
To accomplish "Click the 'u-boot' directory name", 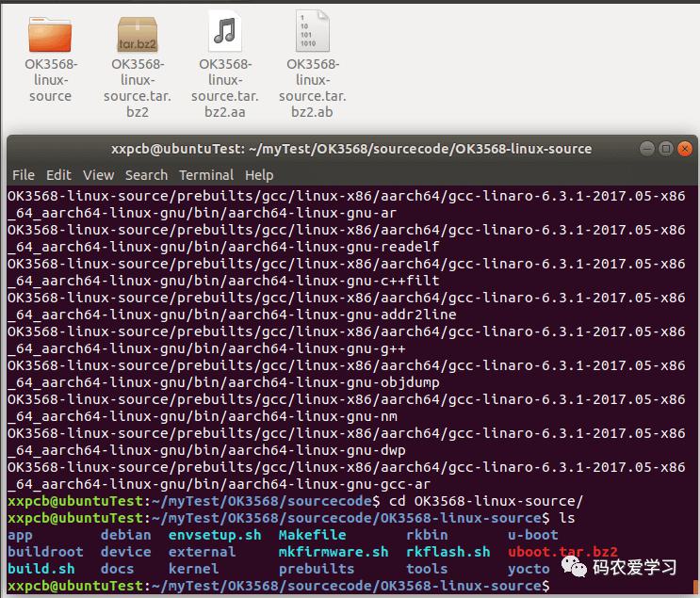I will pos(533,535).
